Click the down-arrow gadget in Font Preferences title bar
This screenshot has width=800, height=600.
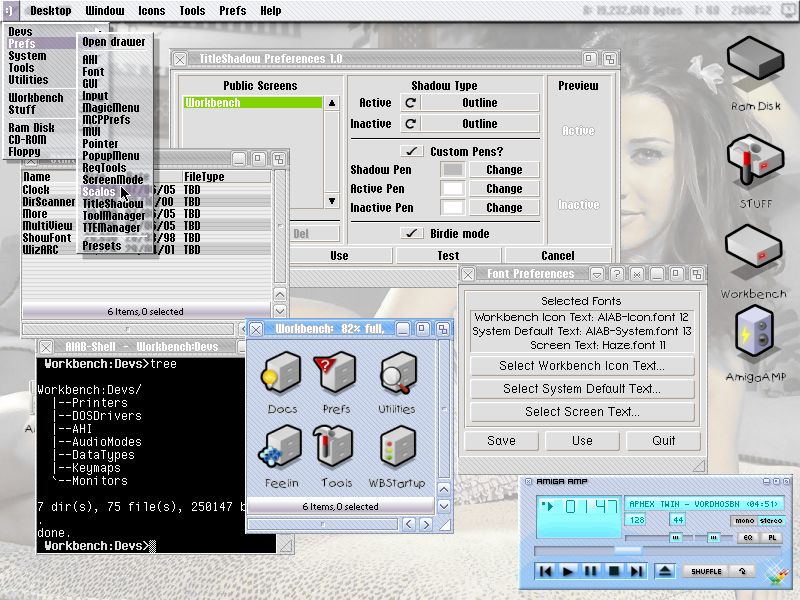[596, 274]
